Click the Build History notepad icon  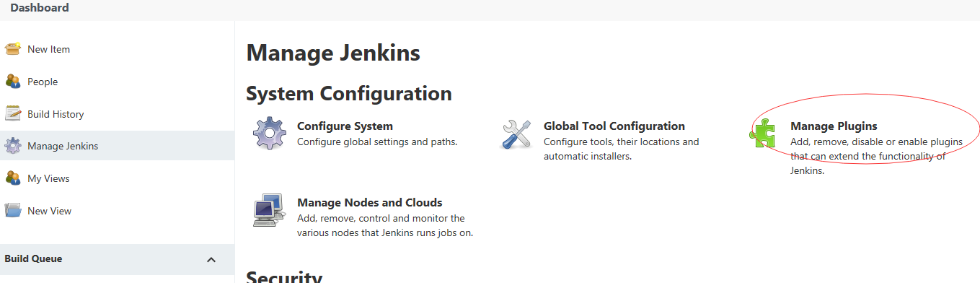coord(13,114)
